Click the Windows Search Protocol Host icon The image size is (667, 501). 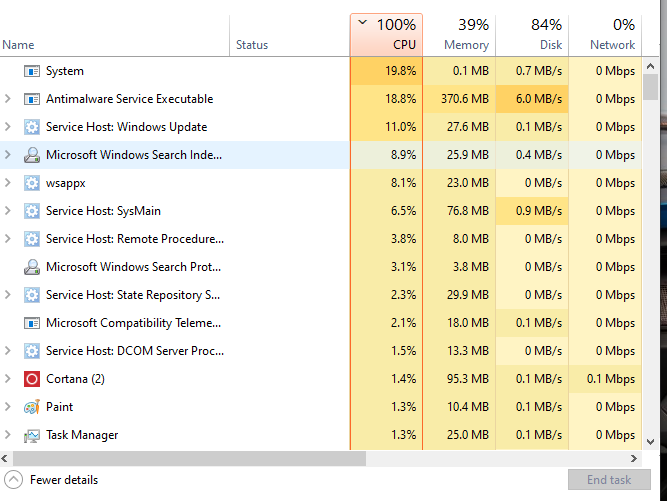point(32,267)
